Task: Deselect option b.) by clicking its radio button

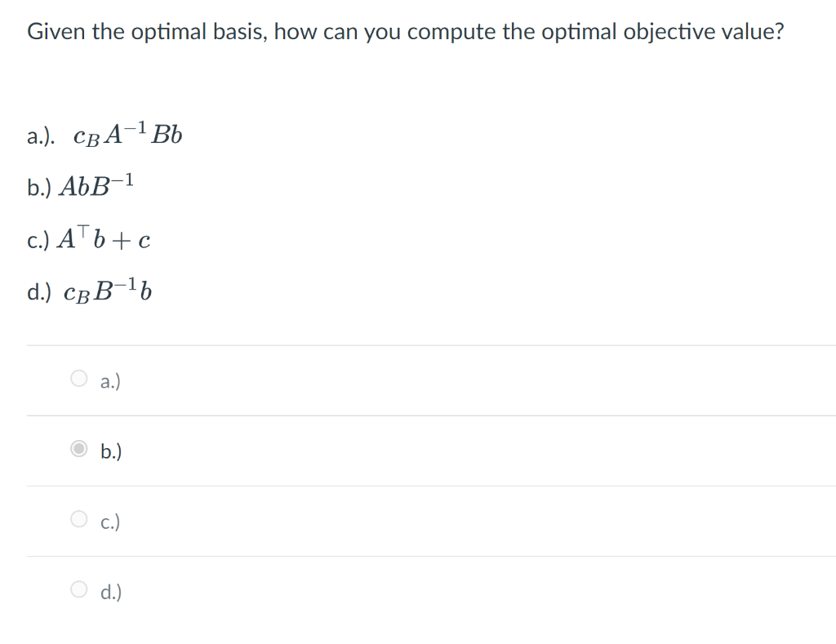Action: pyautogui.click(x=78, y=450)
